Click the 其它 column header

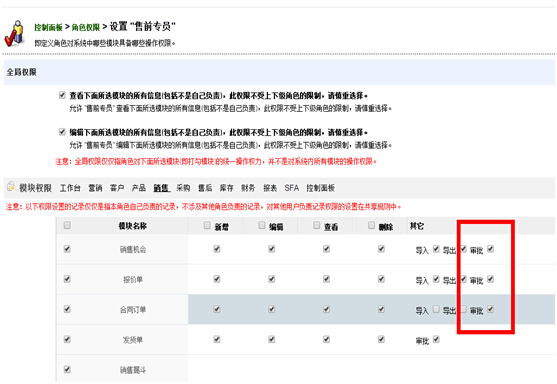tap(417, 226)
